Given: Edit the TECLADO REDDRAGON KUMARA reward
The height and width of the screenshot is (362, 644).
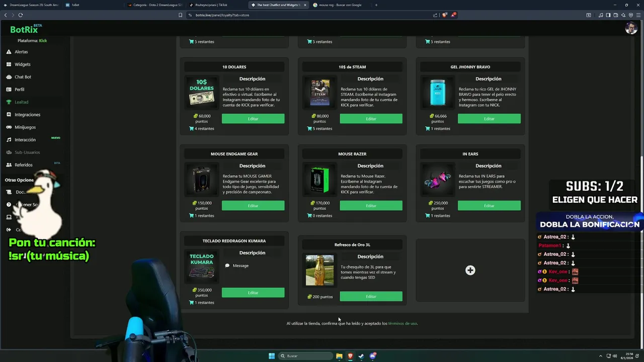Looking at the screenshot, I should (x=253, y=293).
